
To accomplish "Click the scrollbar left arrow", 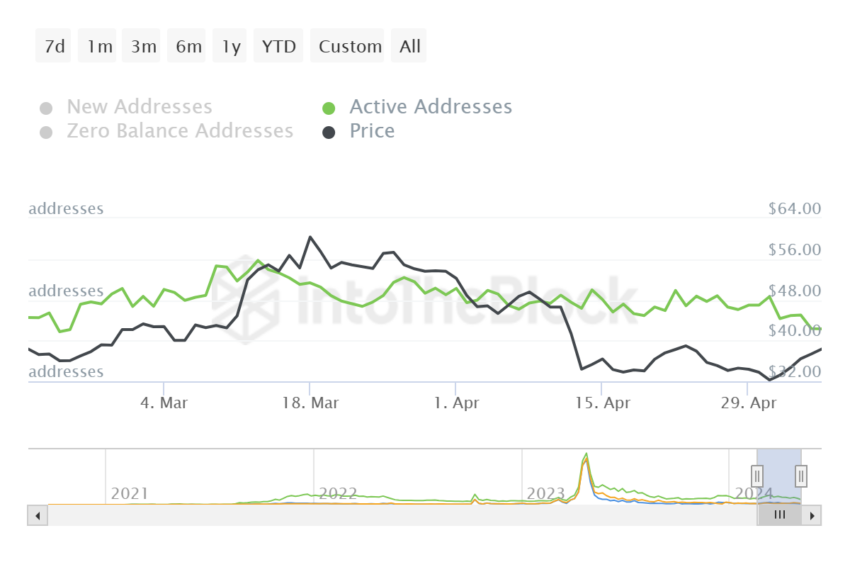I will point(37,516).
